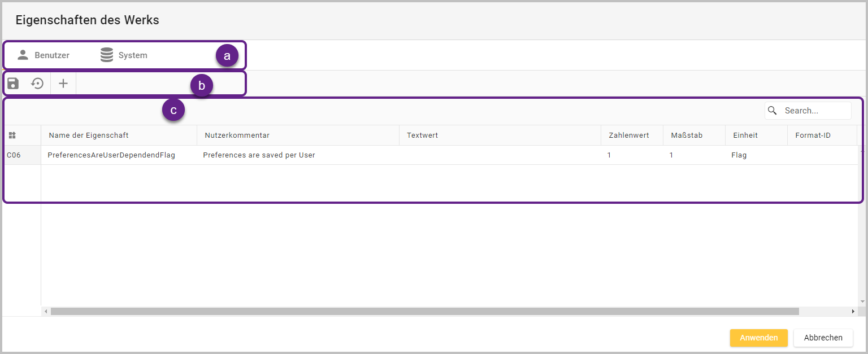Screen dimensions: 868x354
Task: Select the PreferencesAreUserDependendFlag cell
Action: tap(111, 155)
